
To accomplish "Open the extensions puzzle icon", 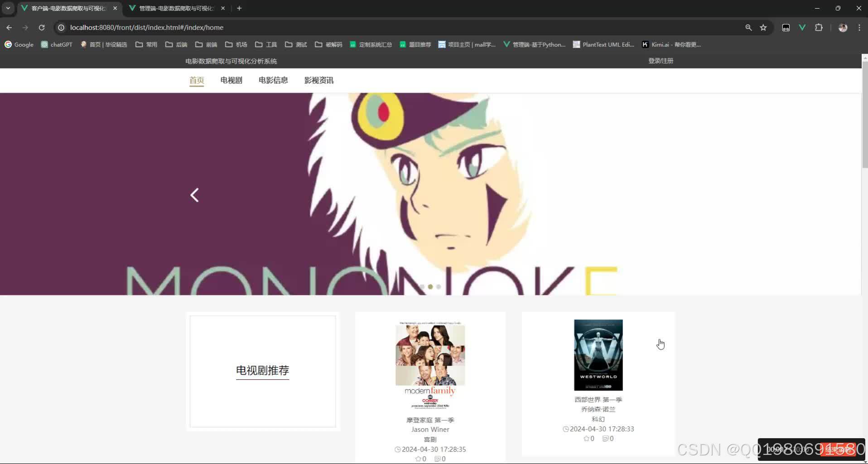I will point(819,28).
